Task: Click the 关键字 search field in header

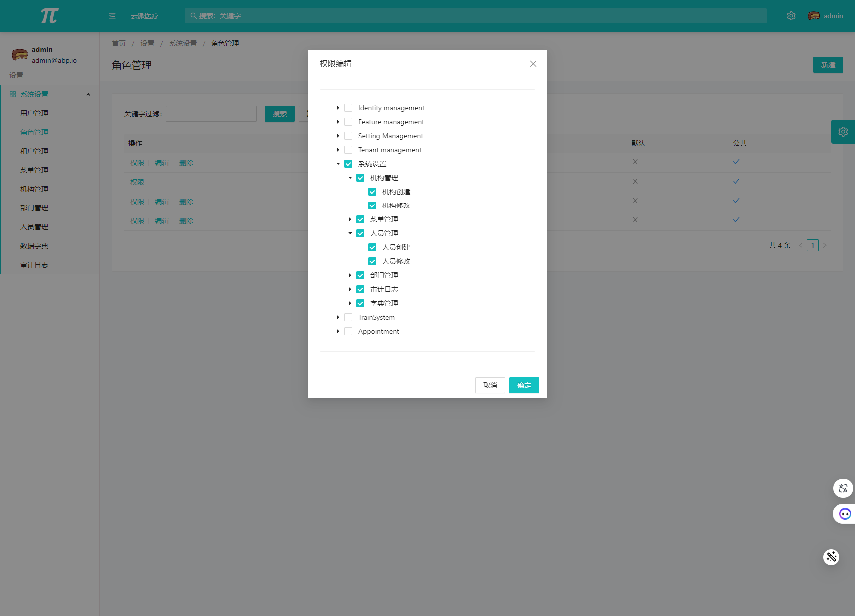Action: click(x=475, y=16)
